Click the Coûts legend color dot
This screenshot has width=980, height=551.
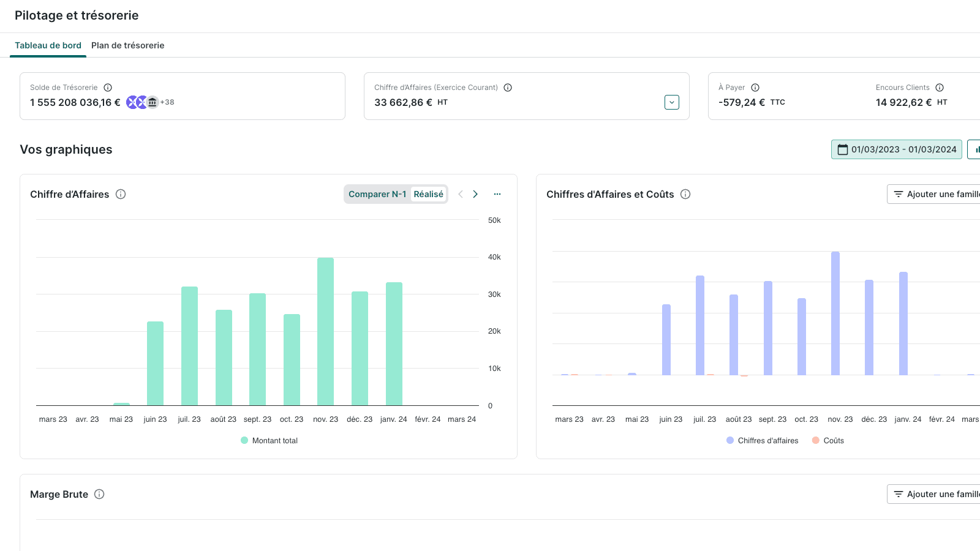pyautogui.click(x=816, y=441)
